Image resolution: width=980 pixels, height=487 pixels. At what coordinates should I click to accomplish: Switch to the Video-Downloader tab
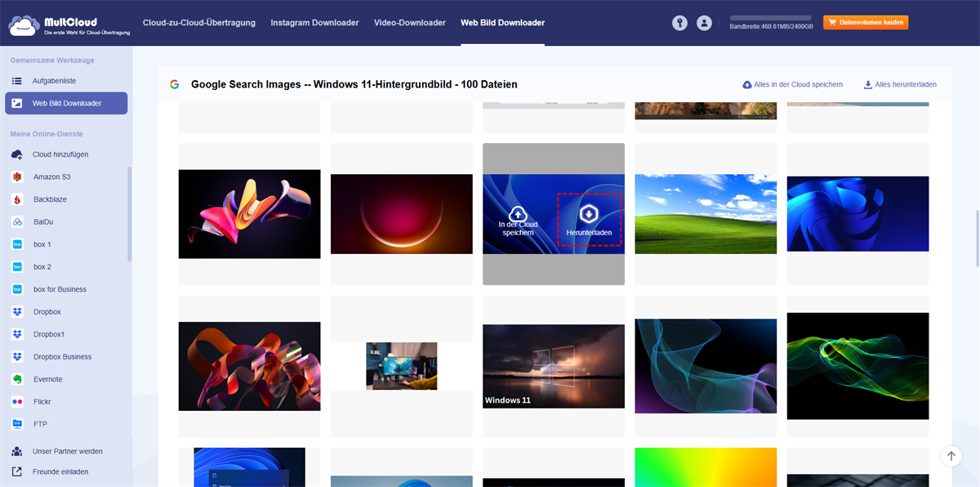tap(410, 23)
